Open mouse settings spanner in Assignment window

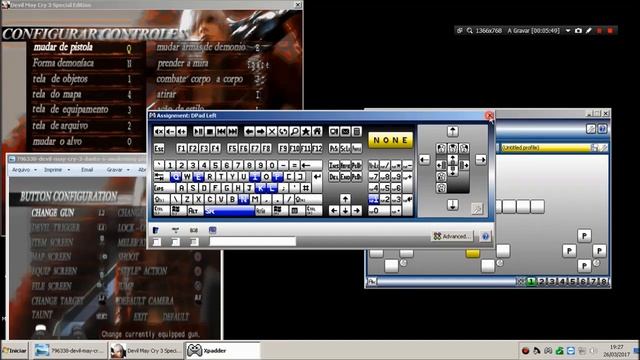tap(477, 209)
